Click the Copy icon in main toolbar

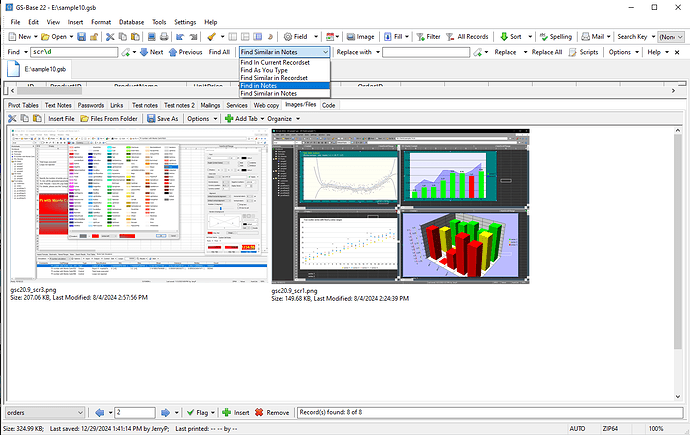tap(123, 37)
